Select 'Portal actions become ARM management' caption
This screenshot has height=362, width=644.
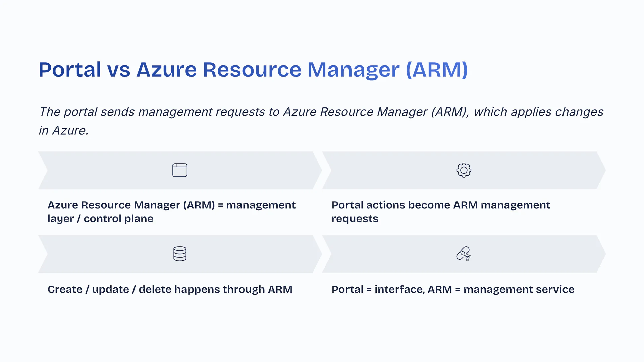coord(440,205)
